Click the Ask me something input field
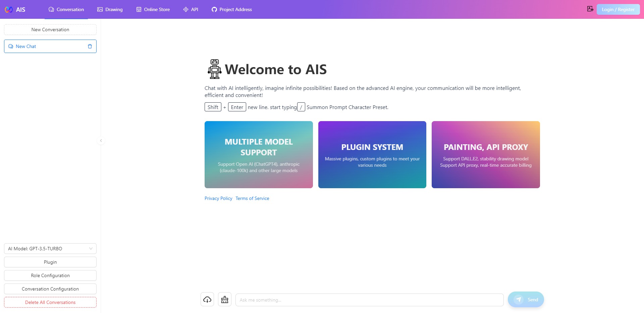This screenshot has height=313, width=644. 369,300
